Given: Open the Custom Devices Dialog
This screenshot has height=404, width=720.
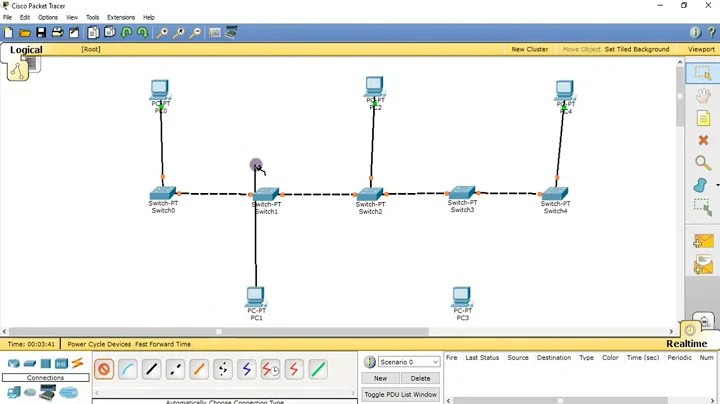Looking at the screenshot, I should click(231, 33).
